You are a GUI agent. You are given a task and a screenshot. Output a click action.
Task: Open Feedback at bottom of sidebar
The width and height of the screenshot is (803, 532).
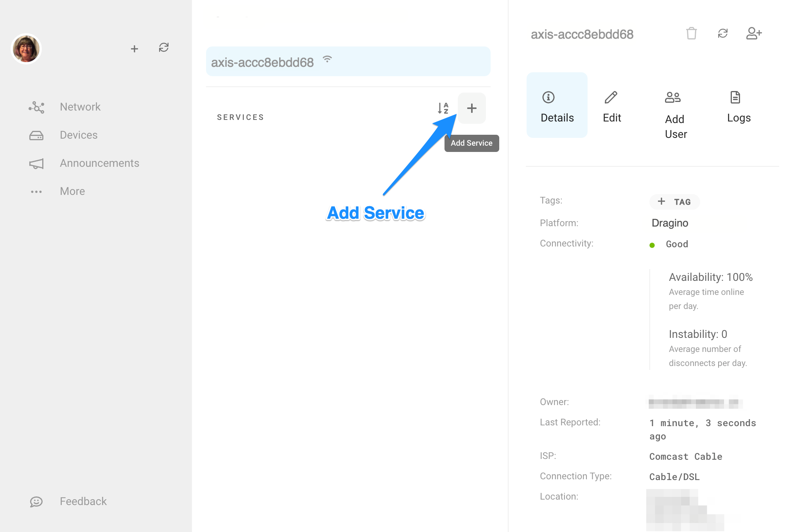[x=83, y=501]
